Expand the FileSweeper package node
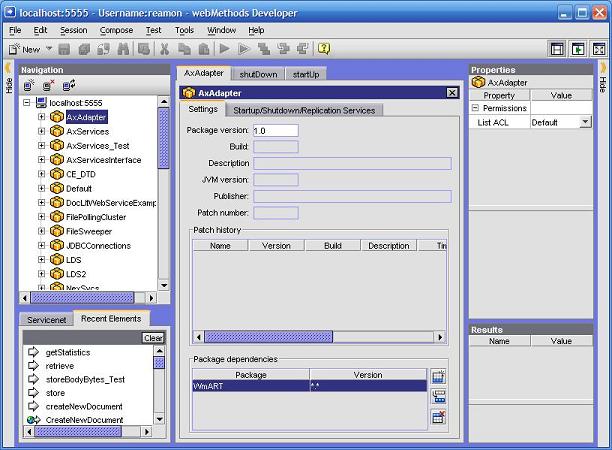 pos(41,231)
